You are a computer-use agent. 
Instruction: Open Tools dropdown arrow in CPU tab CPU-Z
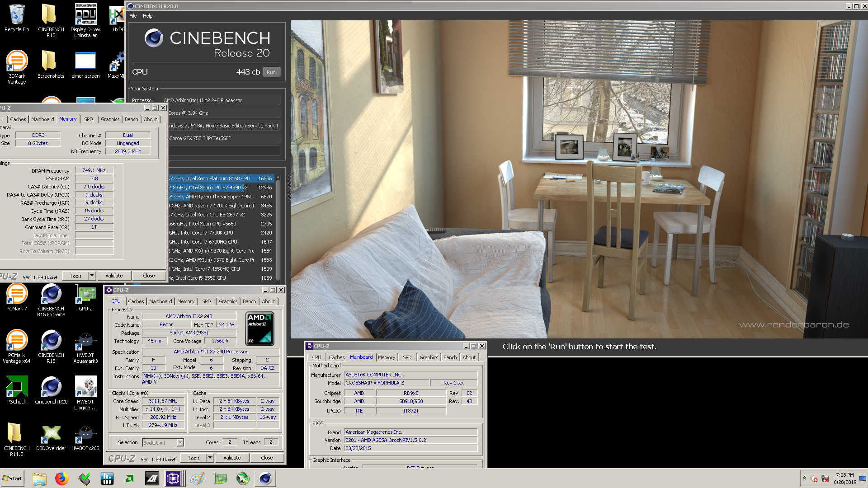click(210, 458)
